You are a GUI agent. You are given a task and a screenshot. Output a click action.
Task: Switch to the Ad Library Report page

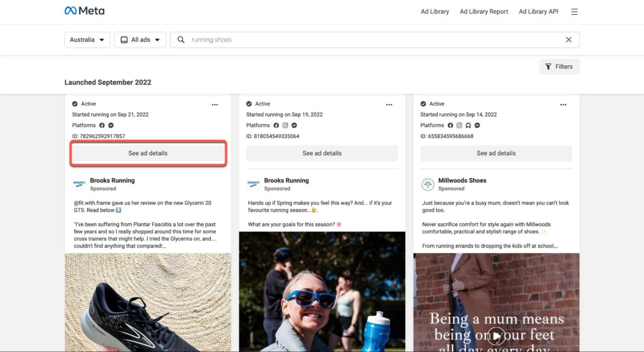[x=483, y=11]
